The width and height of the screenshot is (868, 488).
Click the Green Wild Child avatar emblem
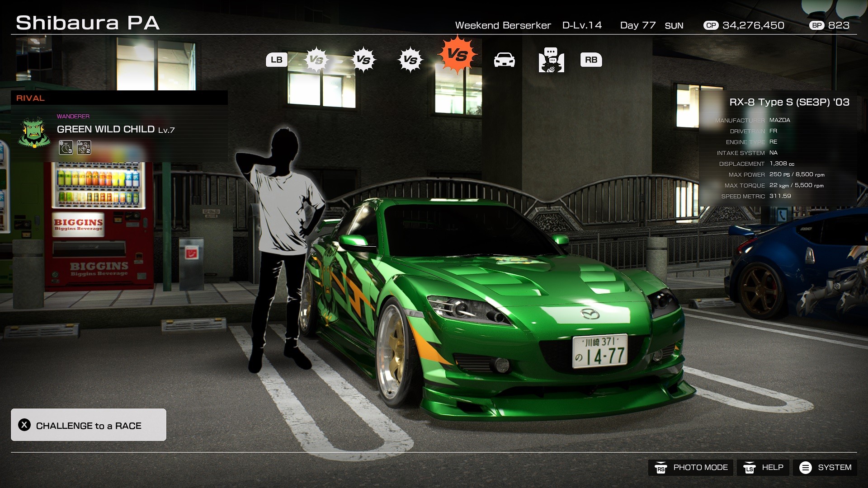34,132
